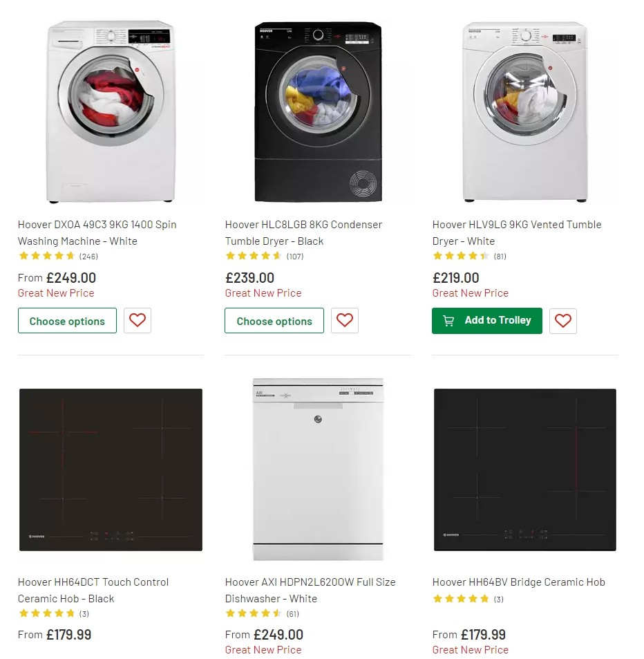The height and width of the screenshot is (659, 644).
Task: Choose options for HLC8LGB condenser dryer
Action: [274, 321]
